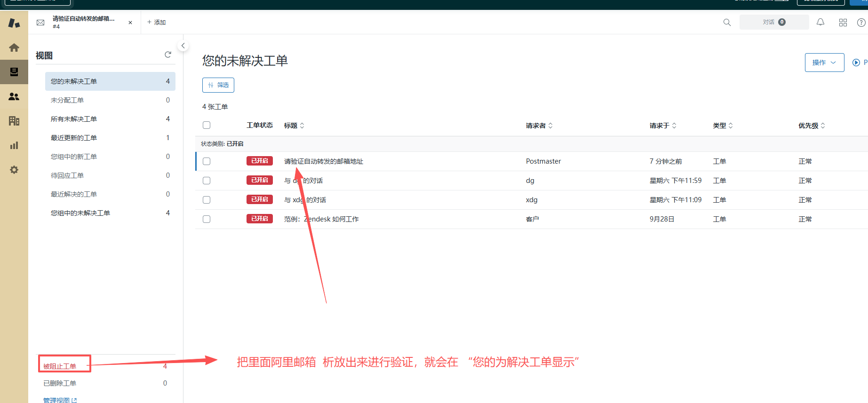Screen dimensions: 868x403
Task: Expand the 操作 dropdown button
Action: 824,63
